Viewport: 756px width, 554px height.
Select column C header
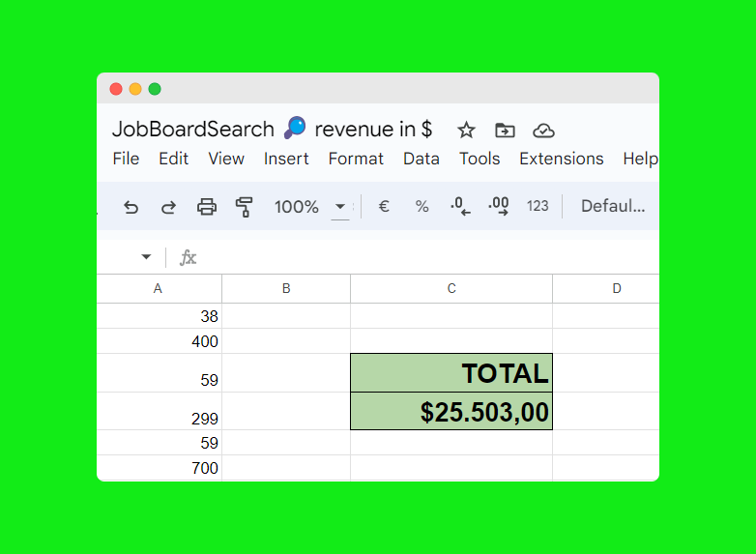pyautogui.click(x=451, y=288)
